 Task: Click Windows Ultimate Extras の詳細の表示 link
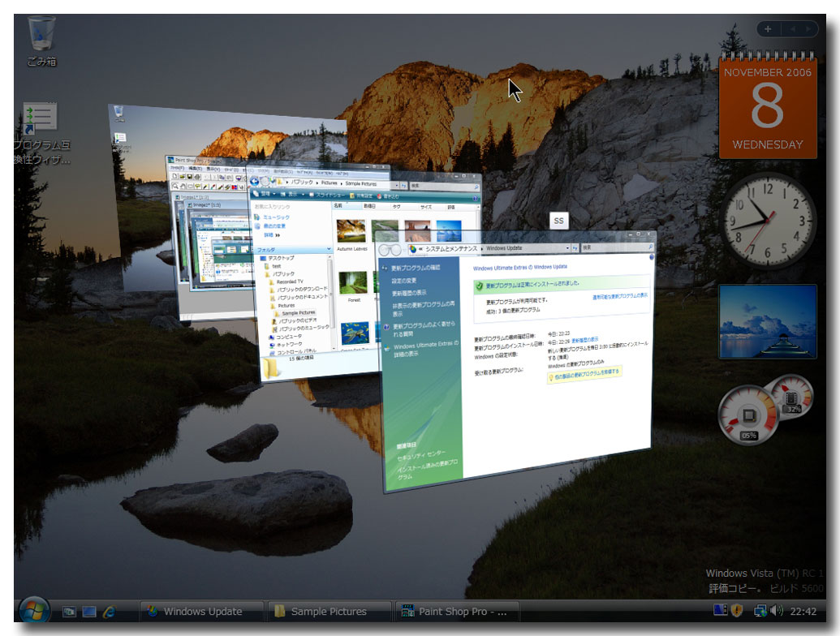point(426,349)
